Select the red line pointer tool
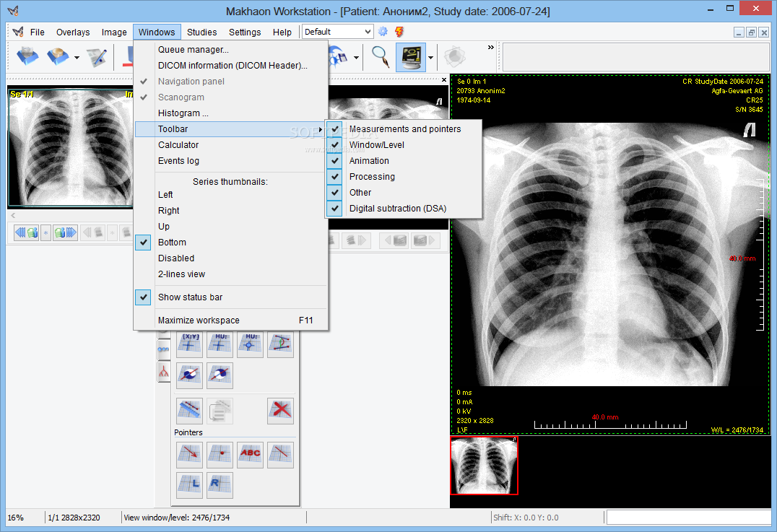The image size is (777, 532). coord(280,455)
